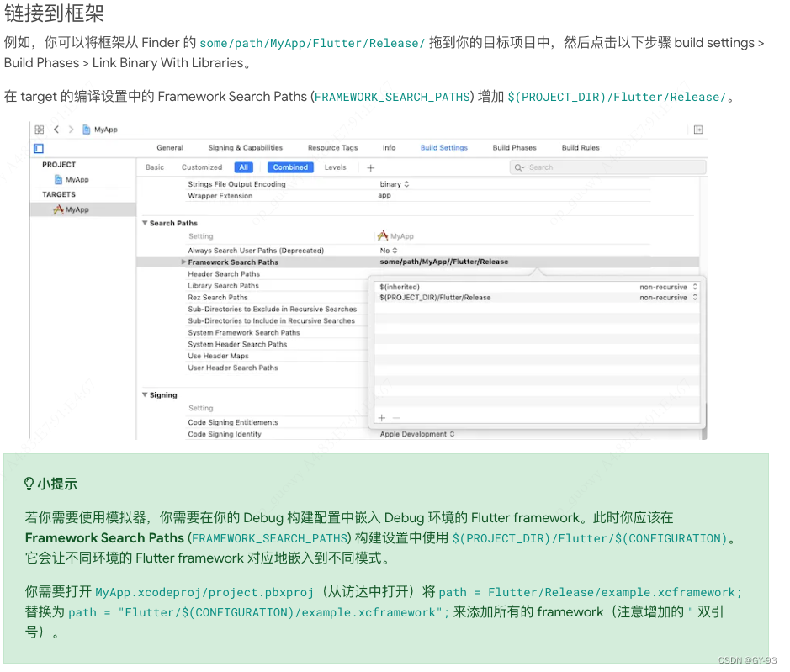Click the CSDN @GY-93 credit text
The height and width of the screenshot is (672, 790).
tap(747, 660)
